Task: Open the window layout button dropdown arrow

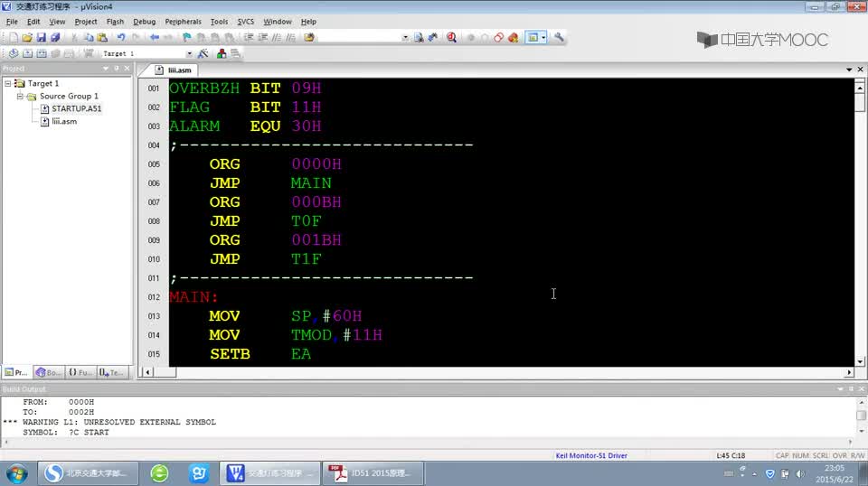Action: point(543,38)
